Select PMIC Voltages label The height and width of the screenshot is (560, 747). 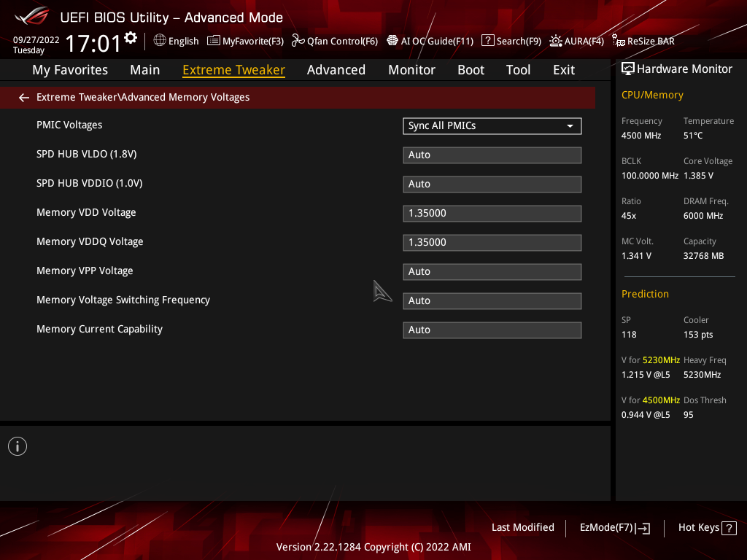coord(69,125)
